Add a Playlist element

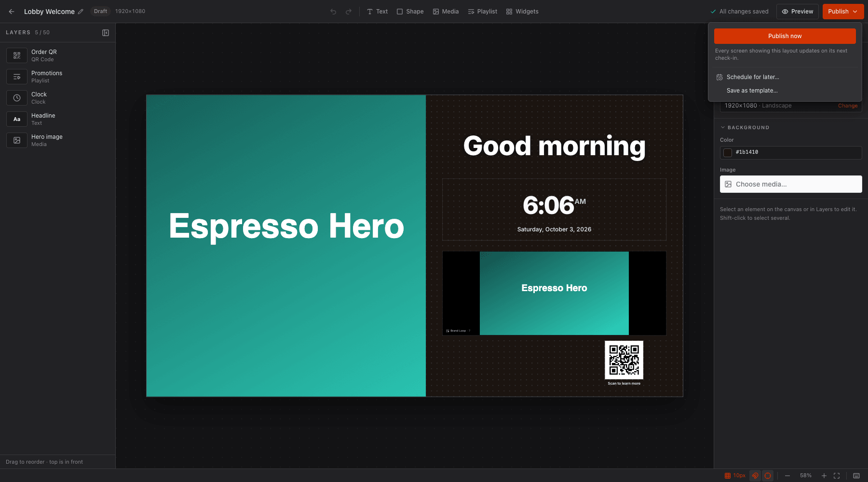pos(482,12)
